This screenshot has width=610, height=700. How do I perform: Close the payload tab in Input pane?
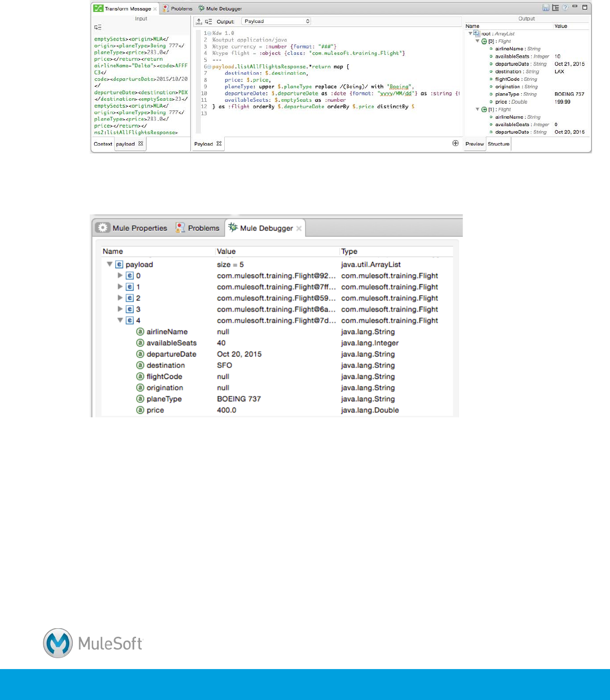(141, 144)
